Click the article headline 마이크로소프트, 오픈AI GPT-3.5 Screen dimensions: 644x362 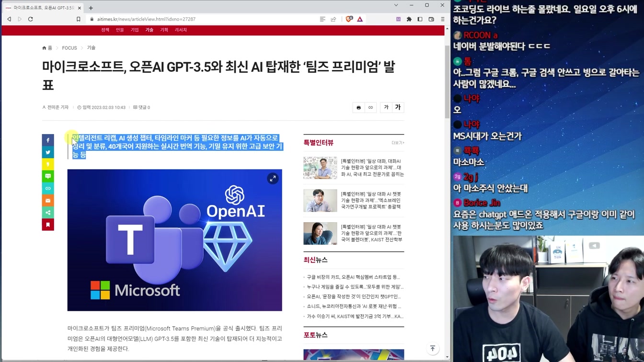[x=218, y=76]
